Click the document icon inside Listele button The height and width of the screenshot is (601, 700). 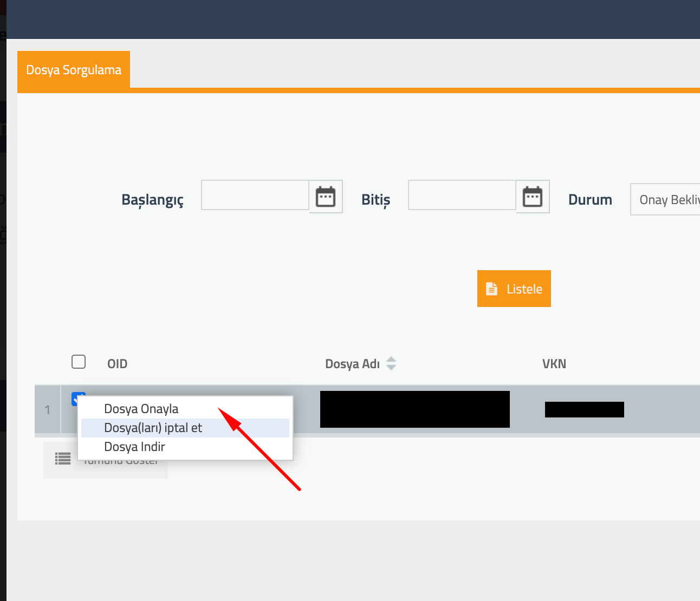click(x=492, y=289)
